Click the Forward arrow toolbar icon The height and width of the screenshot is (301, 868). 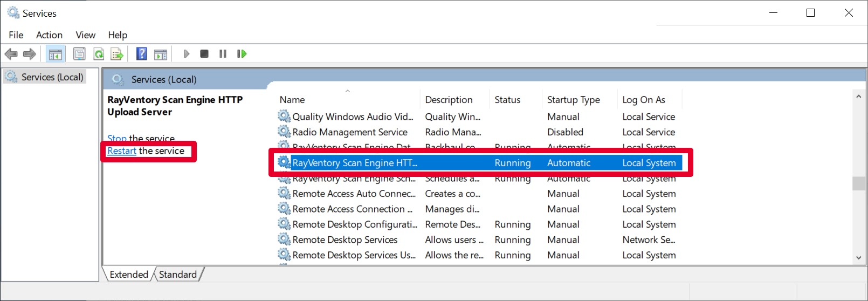[30, 54]
